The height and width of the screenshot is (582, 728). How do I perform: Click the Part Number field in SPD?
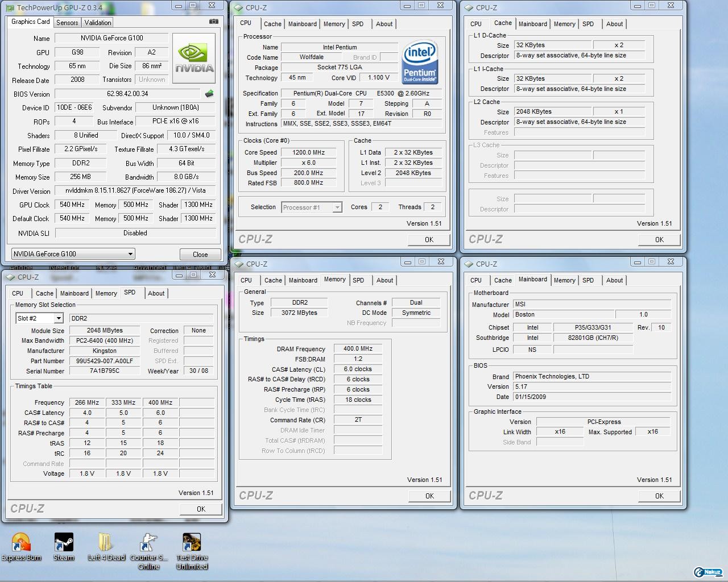pos(105,361)
